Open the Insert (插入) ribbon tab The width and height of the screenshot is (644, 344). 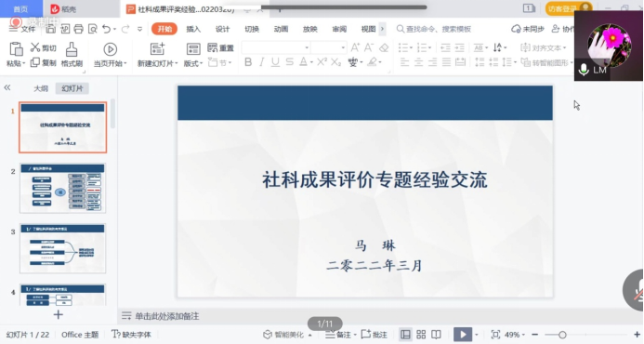coord(193,29)
